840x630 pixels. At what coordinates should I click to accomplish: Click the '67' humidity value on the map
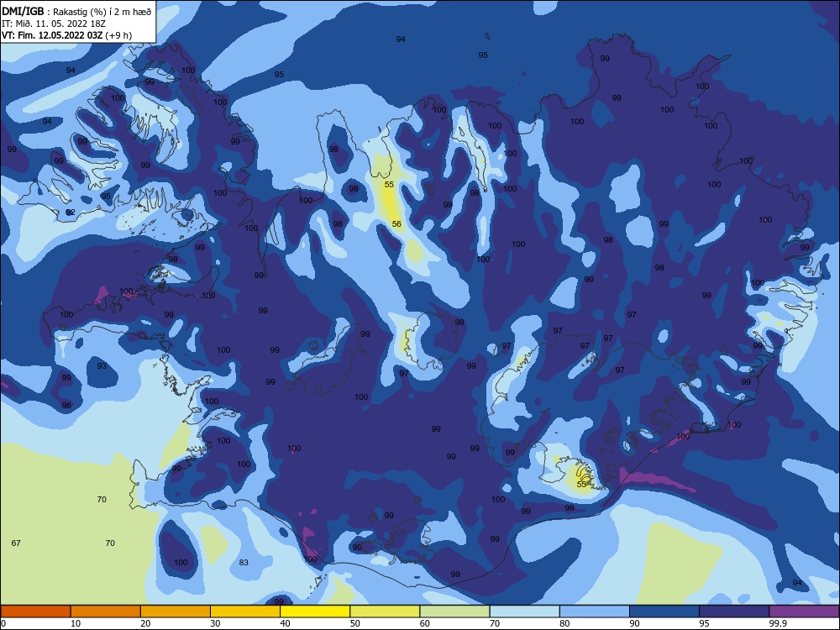point(16,543)
